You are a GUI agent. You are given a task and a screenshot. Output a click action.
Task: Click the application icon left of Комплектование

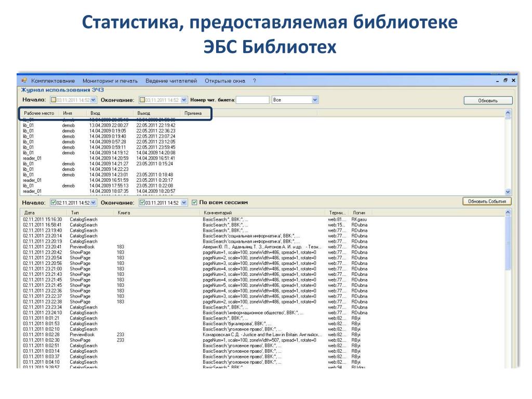pos(24,81)
